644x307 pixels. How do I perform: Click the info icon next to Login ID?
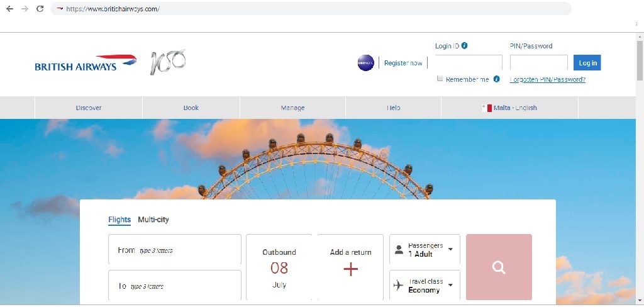(464, 46)
